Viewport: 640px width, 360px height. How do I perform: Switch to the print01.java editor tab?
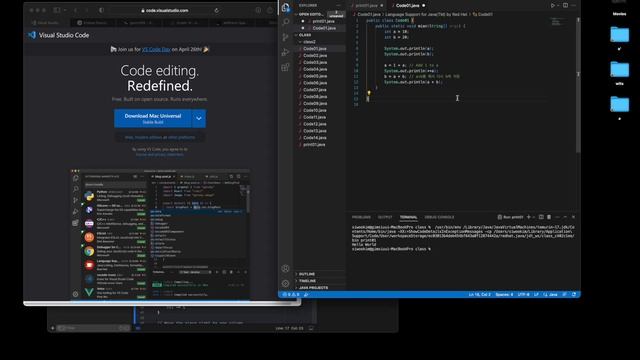pyautogui.click(x=366, y=6)
